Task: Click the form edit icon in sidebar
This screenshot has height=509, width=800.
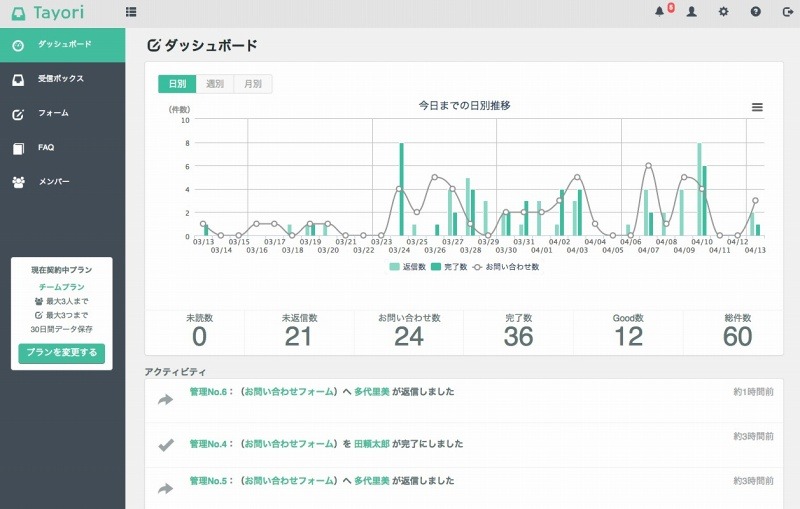Action: [18, 114]
